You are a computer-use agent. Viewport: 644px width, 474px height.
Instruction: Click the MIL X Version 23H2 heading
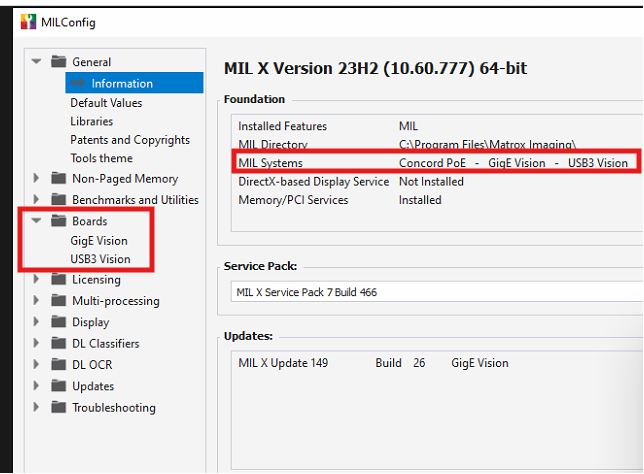click(375, 68)
